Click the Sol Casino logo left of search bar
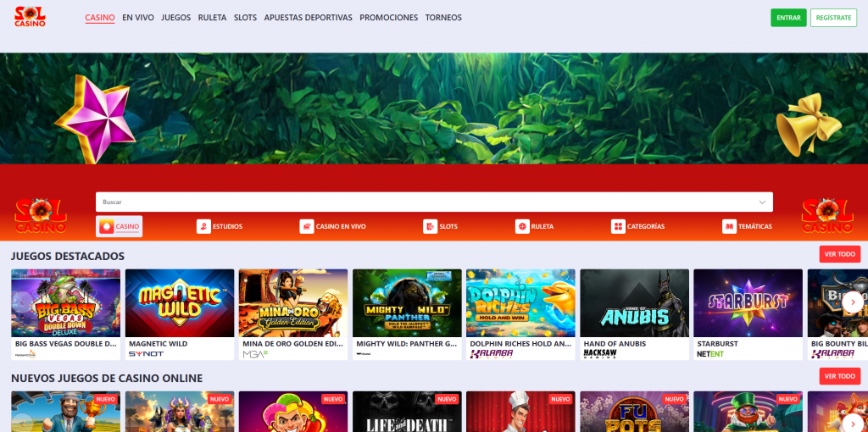 [x=41, y=216]
